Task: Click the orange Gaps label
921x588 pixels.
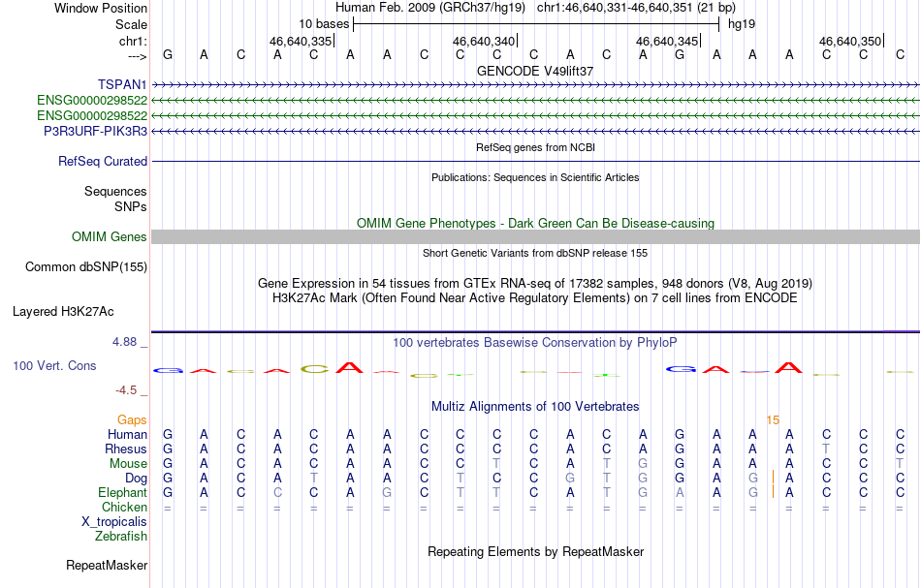Action: tap(132, 419)
